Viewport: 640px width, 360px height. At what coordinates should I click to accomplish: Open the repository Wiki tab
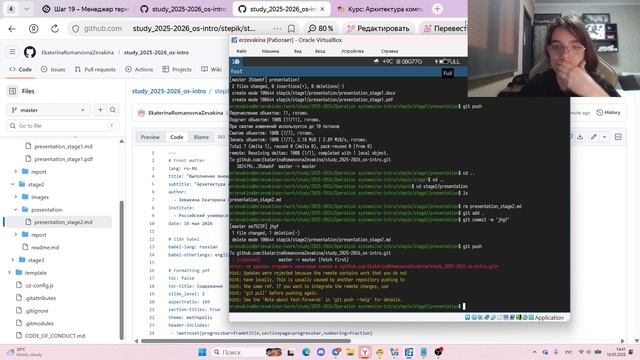211,69
